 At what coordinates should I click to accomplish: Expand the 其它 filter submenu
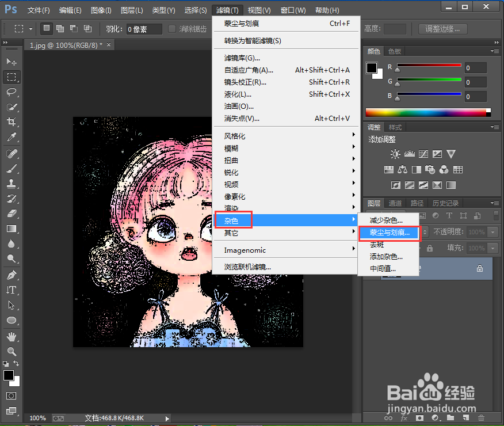tap(286, 233)
